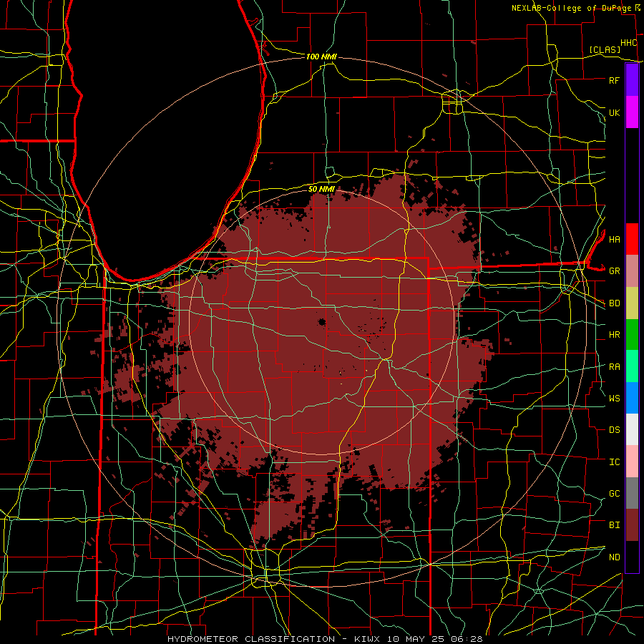Image resolution: width=644 pixels, height=644 pixels.
Task: Click the RF legend label
Action: pos(614,80)
